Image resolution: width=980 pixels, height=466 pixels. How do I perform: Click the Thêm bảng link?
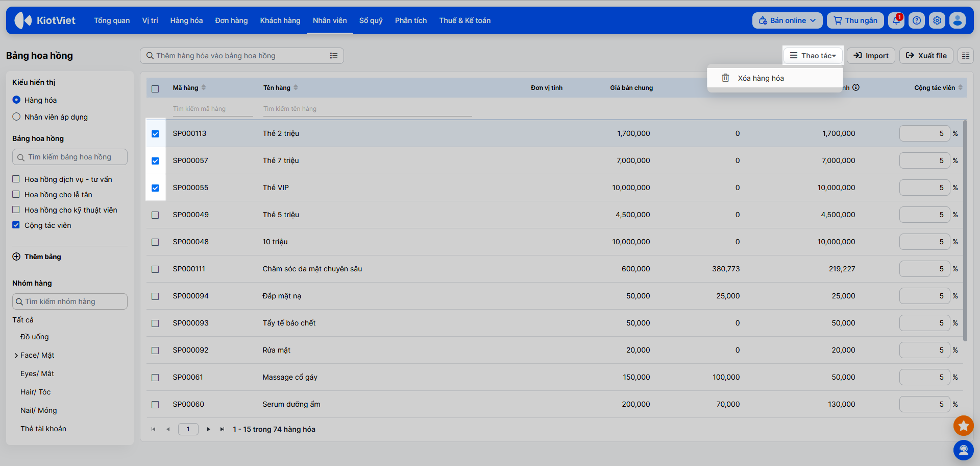[43, 257]
